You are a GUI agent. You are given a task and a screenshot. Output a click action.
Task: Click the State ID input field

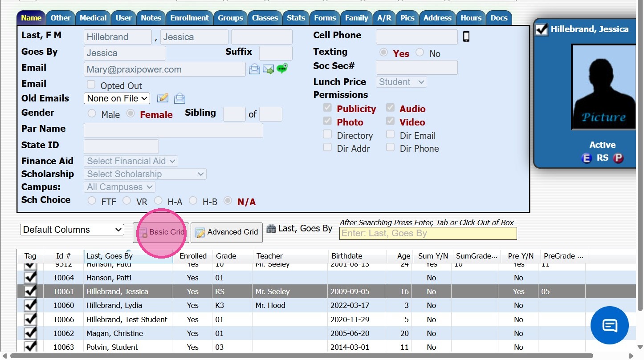pos(121,146)
